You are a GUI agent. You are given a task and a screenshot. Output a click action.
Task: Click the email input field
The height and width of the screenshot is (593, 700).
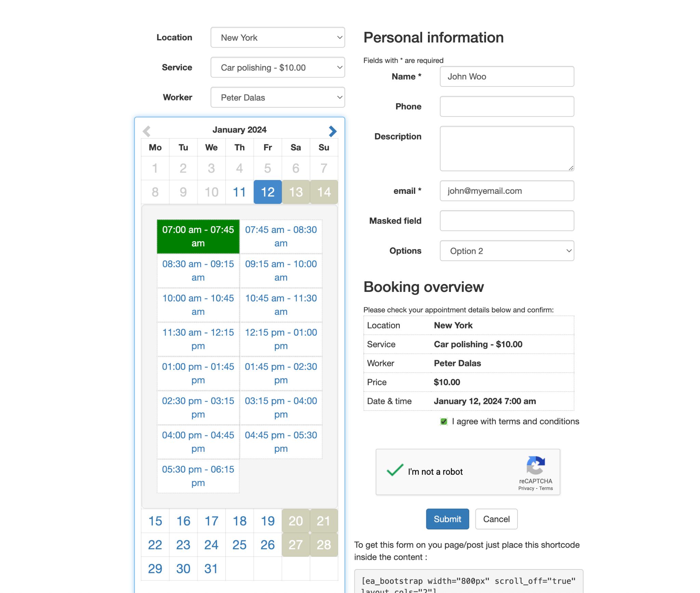pos(508,191)
